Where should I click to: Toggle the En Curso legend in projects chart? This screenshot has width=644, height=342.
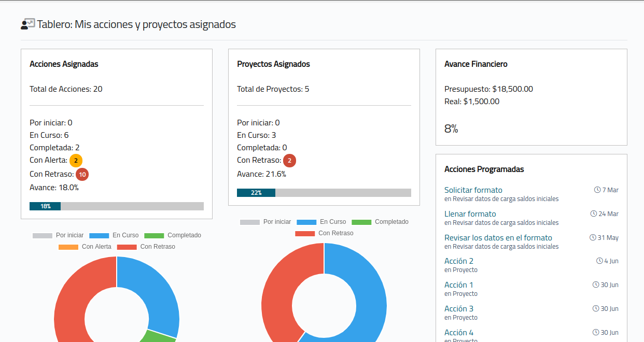(321, 222)
